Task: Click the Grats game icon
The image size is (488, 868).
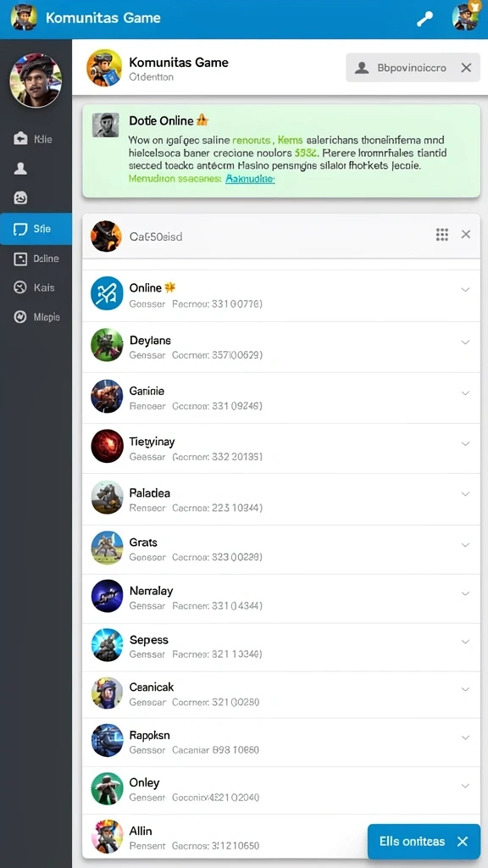Action: coord(107,548)
